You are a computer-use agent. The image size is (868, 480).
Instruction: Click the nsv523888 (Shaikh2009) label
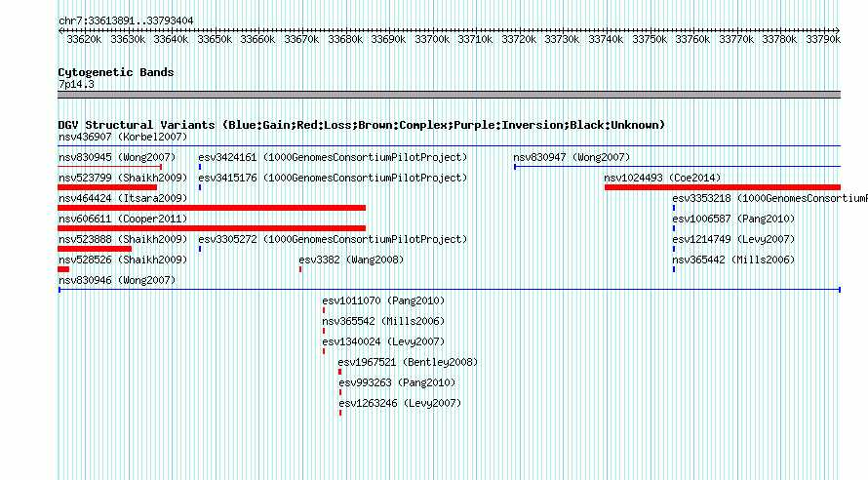click(123, 239)
